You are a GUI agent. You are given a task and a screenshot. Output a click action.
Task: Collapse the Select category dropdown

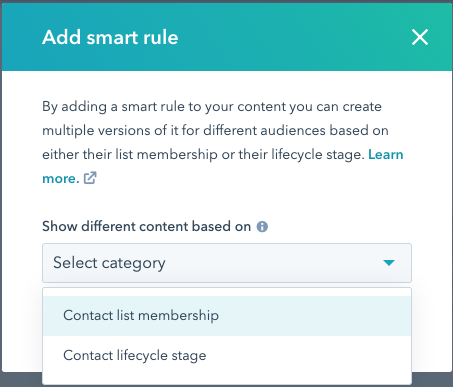coord(227,263)
